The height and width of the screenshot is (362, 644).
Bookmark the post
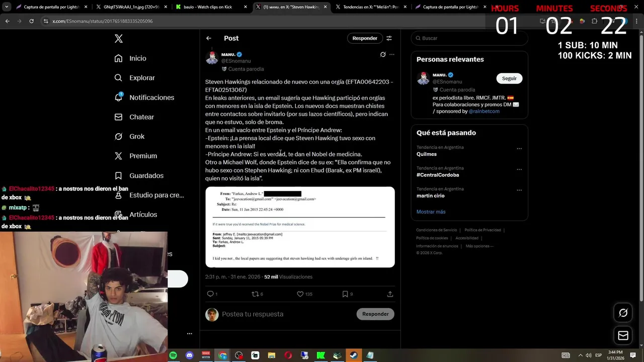click(x=345, y=294)
